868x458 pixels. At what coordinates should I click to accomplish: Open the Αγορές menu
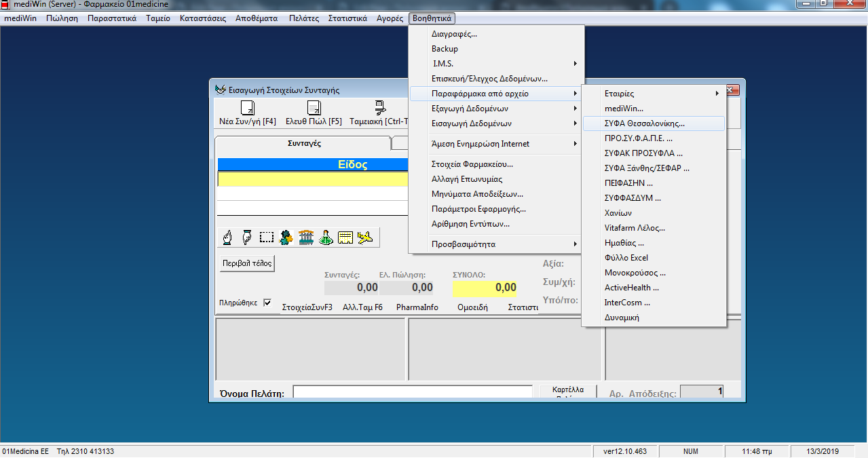390,18
